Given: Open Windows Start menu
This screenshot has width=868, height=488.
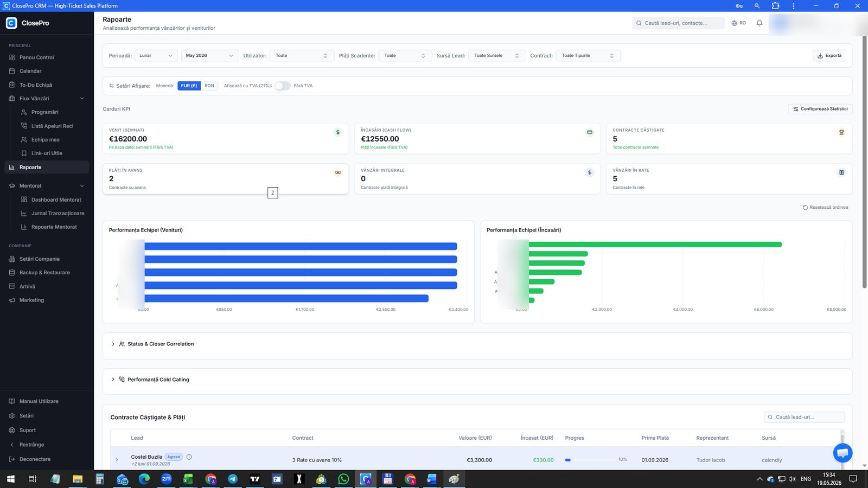Looking at the screenshot, I should [10, 479].
